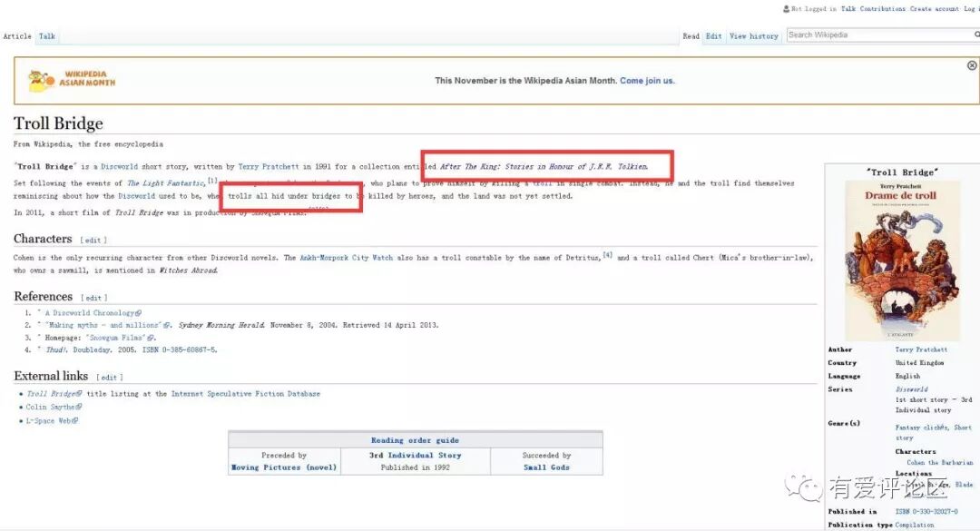Open Compilation publication type link
This screenshot has width=980, height=531.
tap(915, 525)
